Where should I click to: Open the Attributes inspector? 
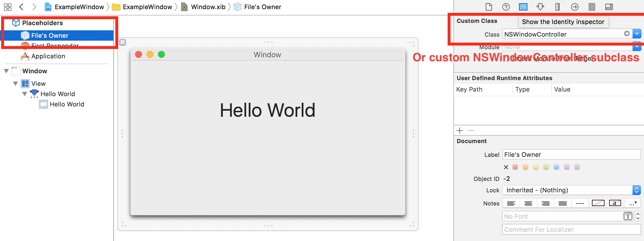pos(540,7)
